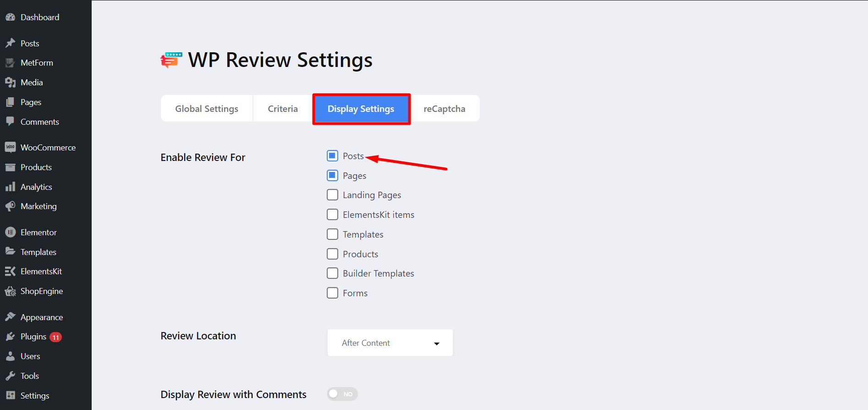This screenshot has width=868, height=410.
Task: Check the Builder Templates checkbox
Action: [332, 273]
